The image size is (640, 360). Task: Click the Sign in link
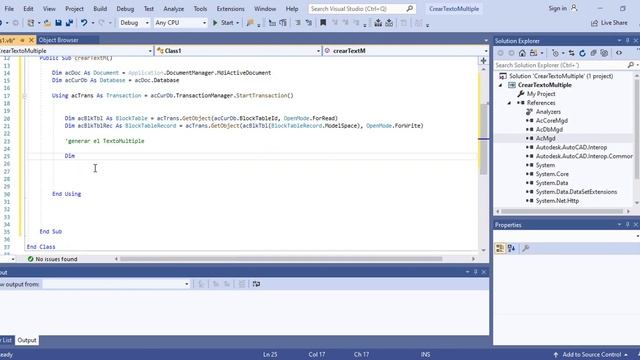click(x=558, y=9)
